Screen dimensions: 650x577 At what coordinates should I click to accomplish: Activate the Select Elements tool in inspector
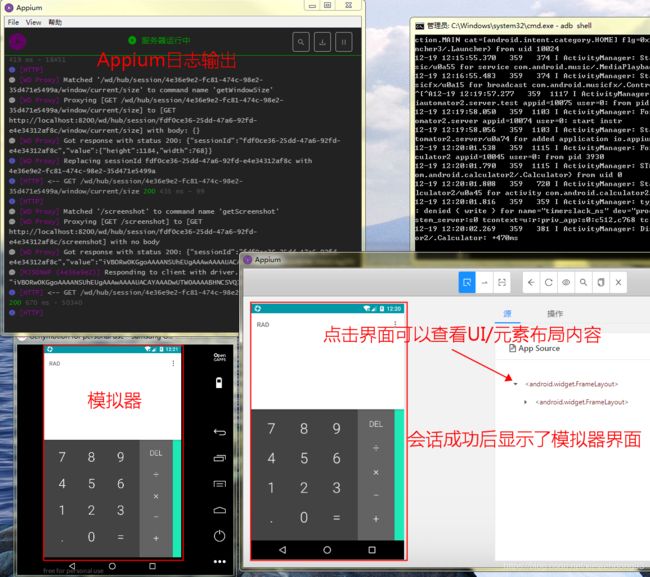point(467,282)
